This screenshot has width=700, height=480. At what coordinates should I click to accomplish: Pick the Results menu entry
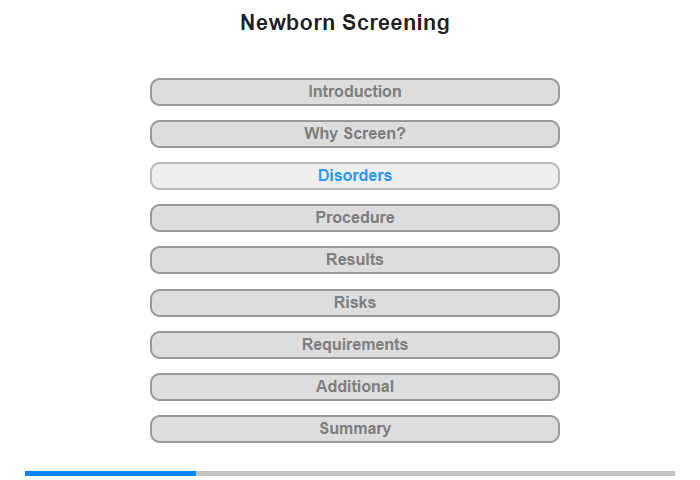coord(355,260)
